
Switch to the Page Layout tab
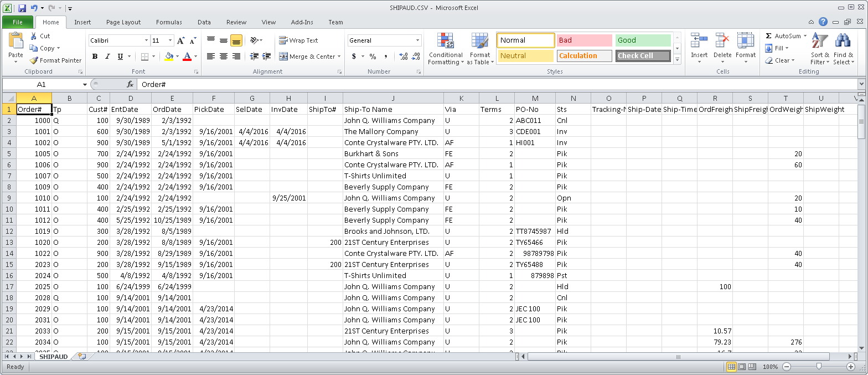coord(123,22)
